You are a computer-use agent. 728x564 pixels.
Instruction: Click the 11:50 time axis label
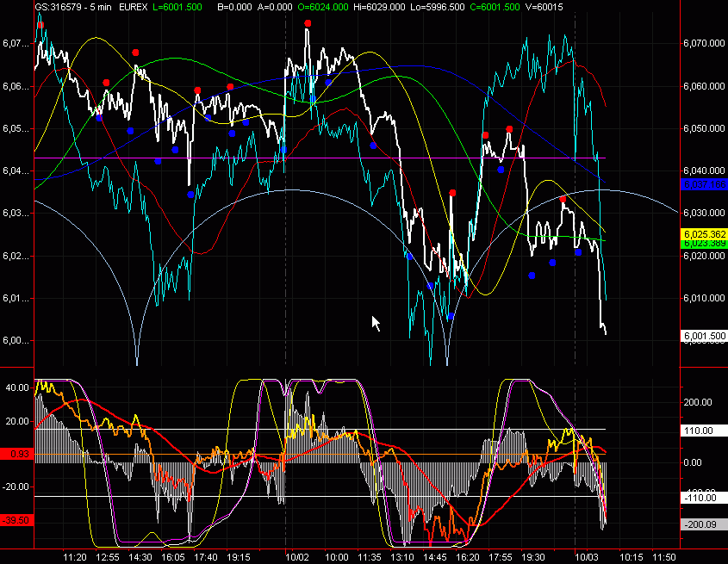coord(664,557)
